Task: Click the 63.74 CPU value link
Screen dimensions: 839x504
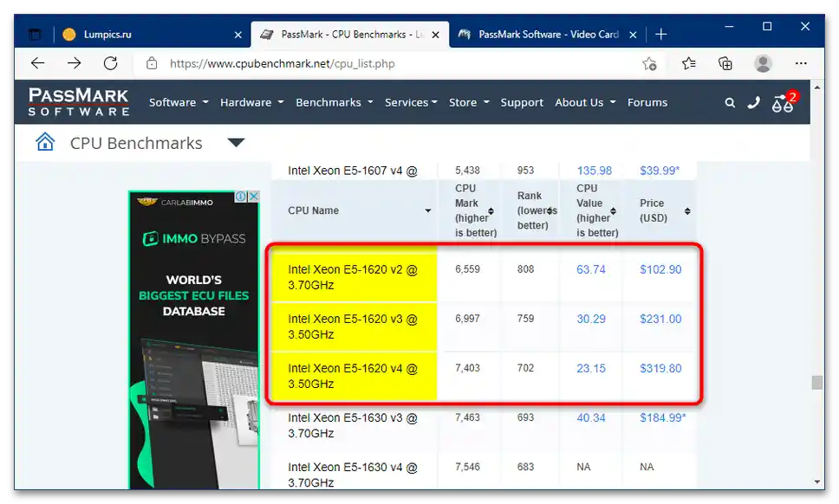Action: click(591, 269)
